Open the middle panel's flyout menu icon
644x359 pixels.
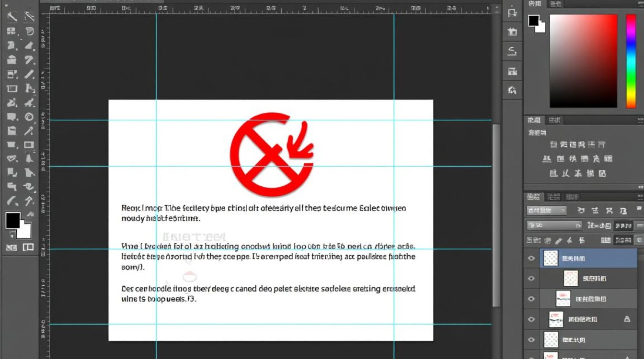click(x=639, y=120)
